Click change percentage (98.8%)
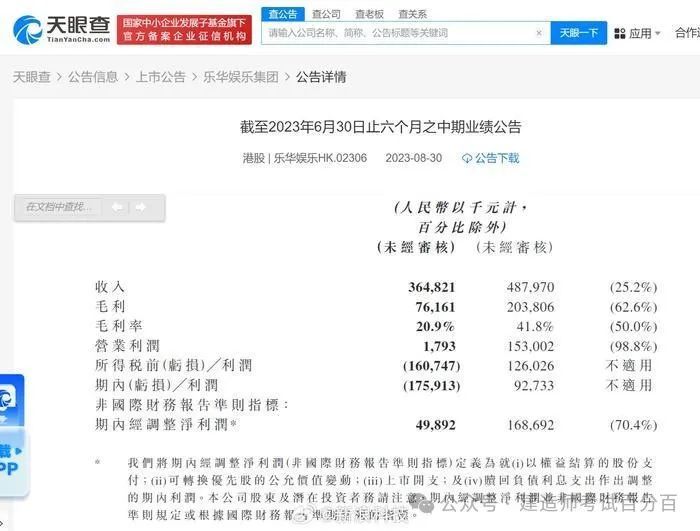The height and width of the screenshot is (531, 700). 633,346
